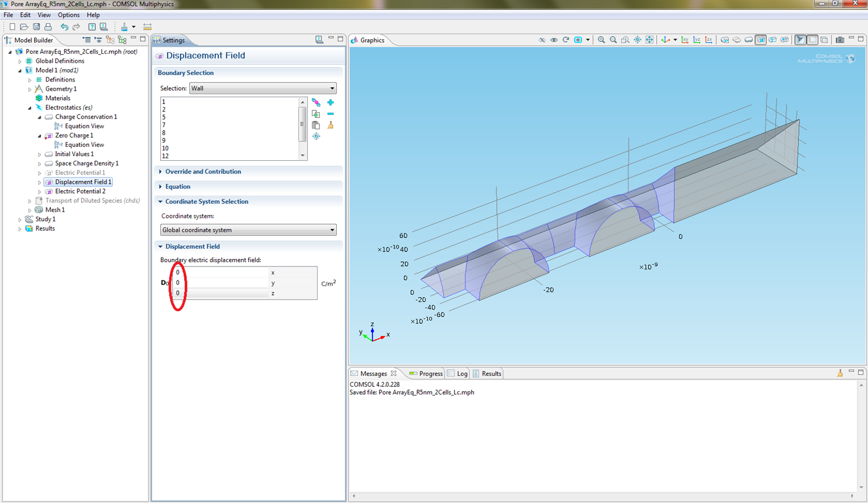
Task: Toggle the show-hidden-objects eye icon
Action: 554,40
